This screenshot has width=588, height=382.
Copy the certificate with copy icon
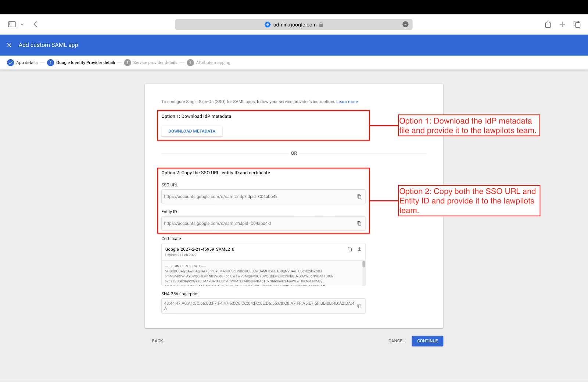click(350, 249)
